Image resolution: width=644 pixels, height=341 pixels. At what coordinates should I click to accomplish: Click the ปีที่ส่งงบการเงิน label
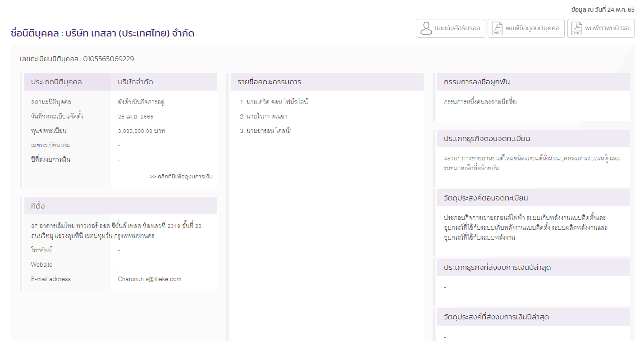point(50,159)
